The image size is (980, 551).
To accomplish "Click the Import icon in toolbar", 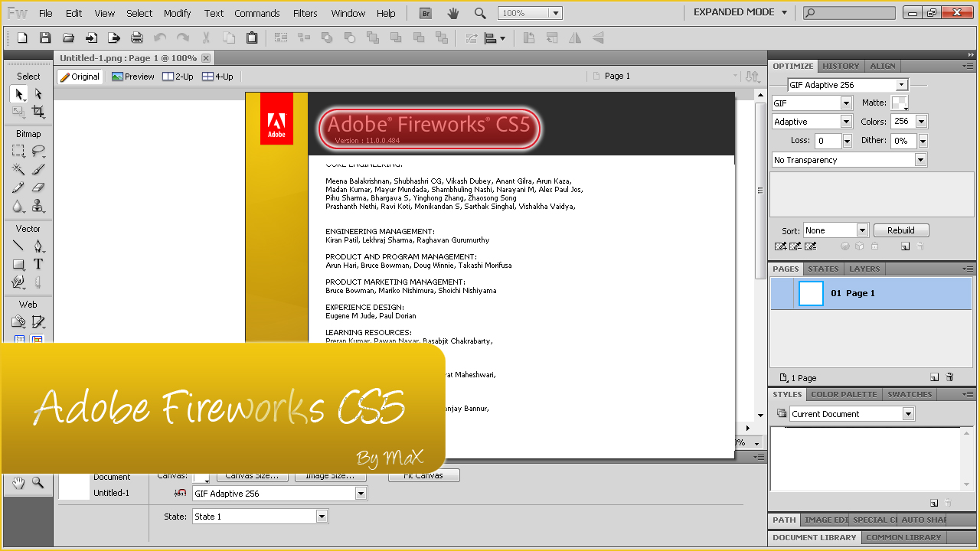I will point(91,37).
